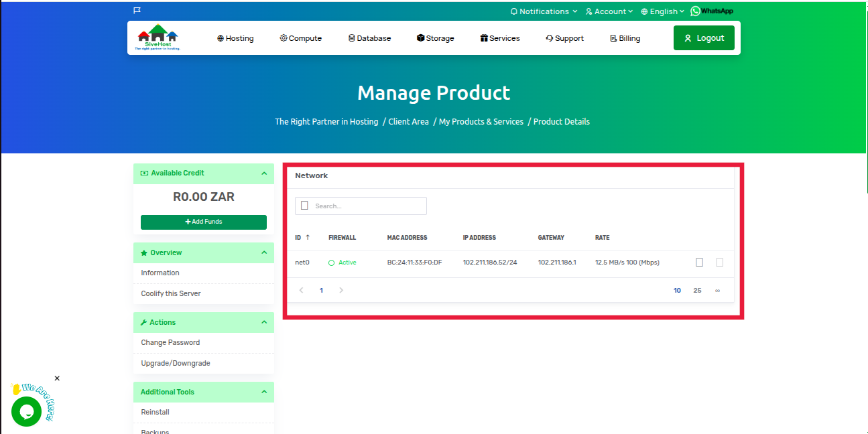Click the SiveHost logo
Image resolution: width=868 pixels, height=434 pixels.
[x=158, y=38]
